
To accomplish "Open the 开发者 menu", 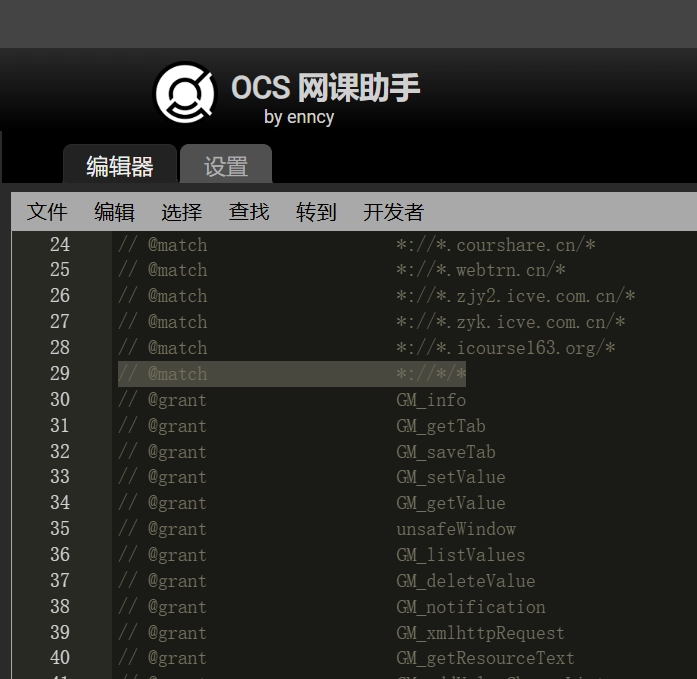I will pos(393,212).
